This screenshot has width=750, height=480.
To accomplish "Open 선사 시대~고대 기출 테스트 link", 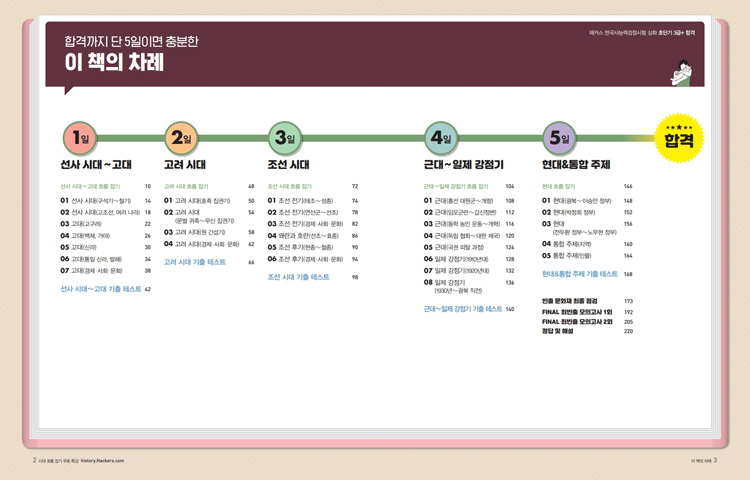I will click(x=101, y=289).
